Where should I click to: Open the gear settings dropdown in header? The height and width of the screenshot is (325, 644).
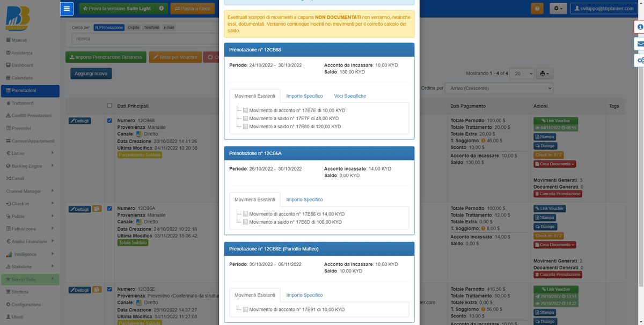click(559, 9)
